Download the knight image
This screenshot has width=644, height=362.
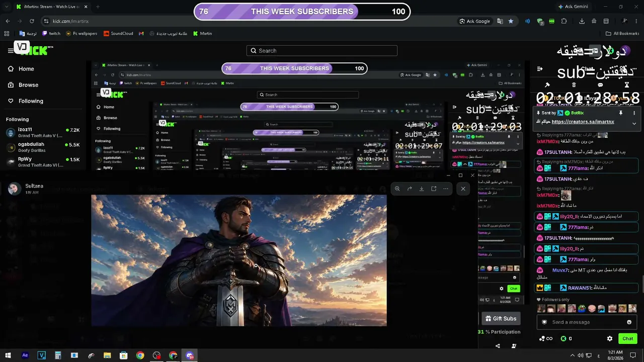(422, 189)
